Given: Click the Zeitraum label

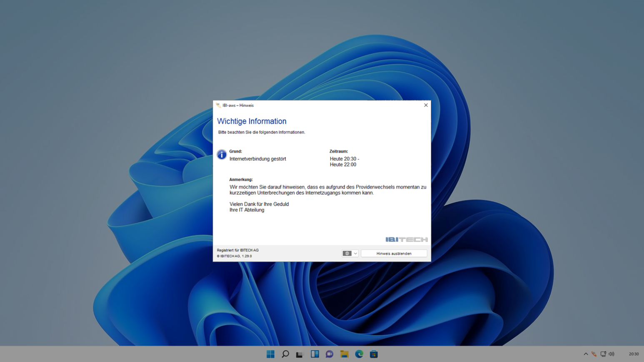Looking at the screenshot, I should (339, 151).
